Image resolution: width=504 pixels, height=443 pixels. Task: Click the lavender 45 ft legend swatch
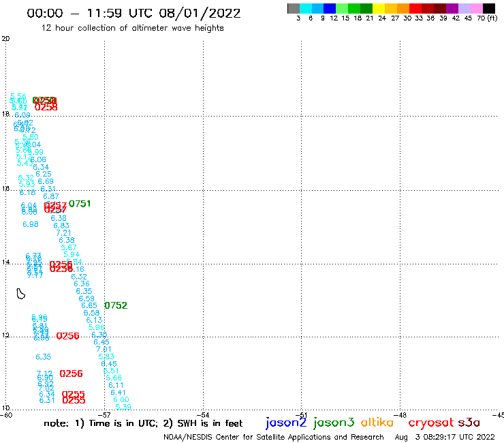(x=464, y=9)
